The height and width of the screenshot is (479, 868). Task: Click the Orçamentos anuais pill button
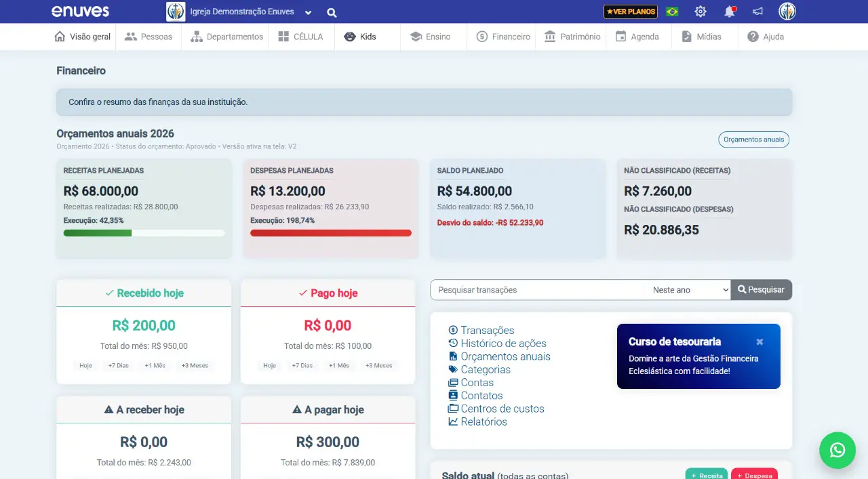point(753,140)
